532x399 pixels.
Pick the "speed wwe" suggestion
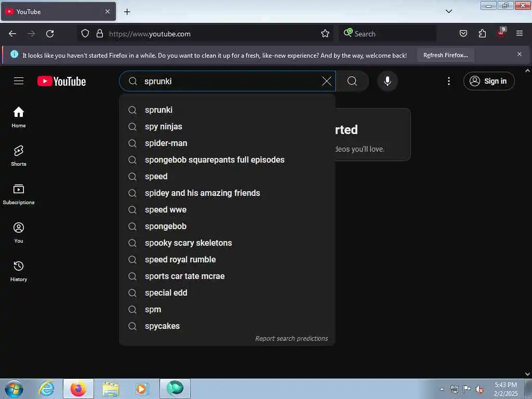227,210
